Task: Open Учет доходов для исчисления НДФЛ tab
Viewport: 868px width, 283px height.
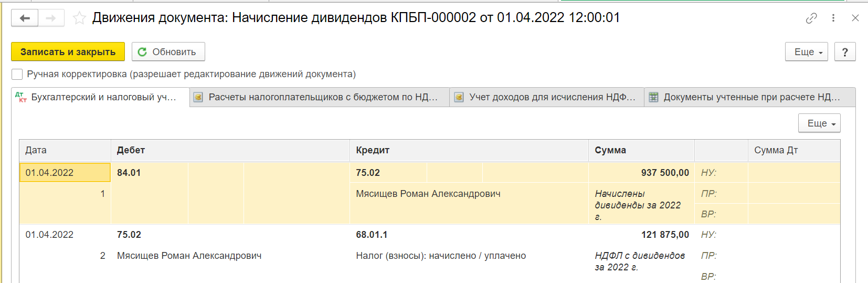Action: coord(547,97)
